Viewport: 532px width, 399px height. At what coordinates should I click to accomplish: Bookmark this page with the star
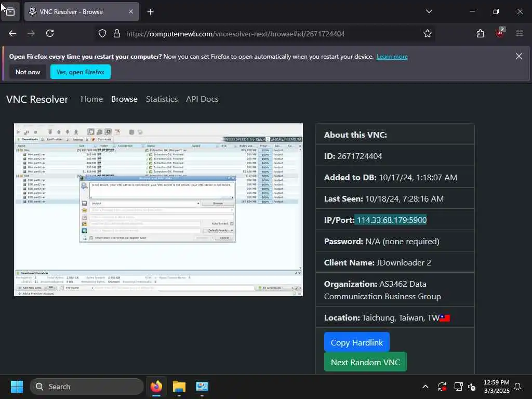pyautogui.click(x=427, y=34)
